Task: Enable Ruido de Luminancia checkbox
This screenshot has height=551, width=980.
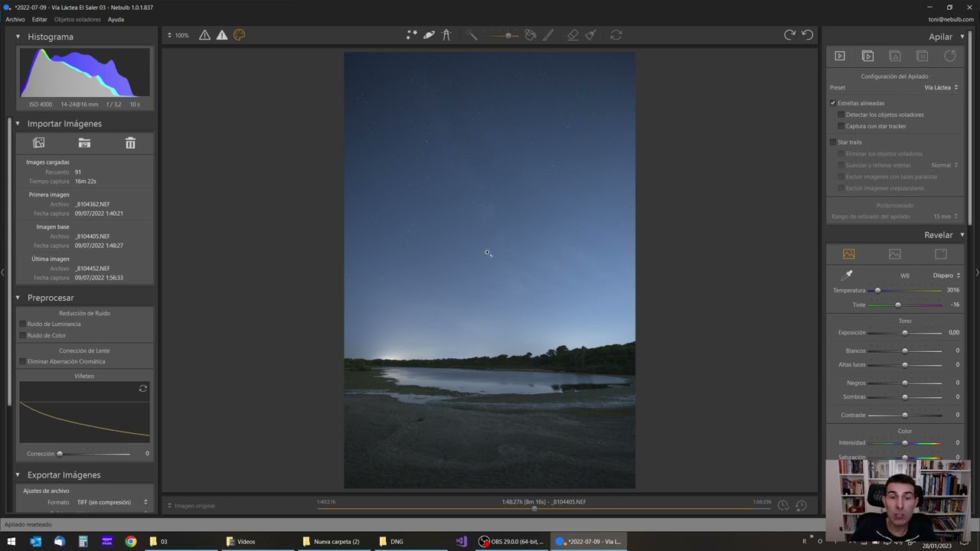Action: click(x=22, y=324)
